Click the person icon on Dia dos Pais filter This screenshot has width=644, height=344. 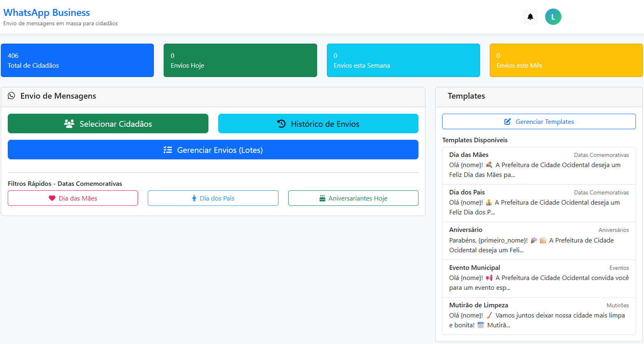(x=194, y=198)
